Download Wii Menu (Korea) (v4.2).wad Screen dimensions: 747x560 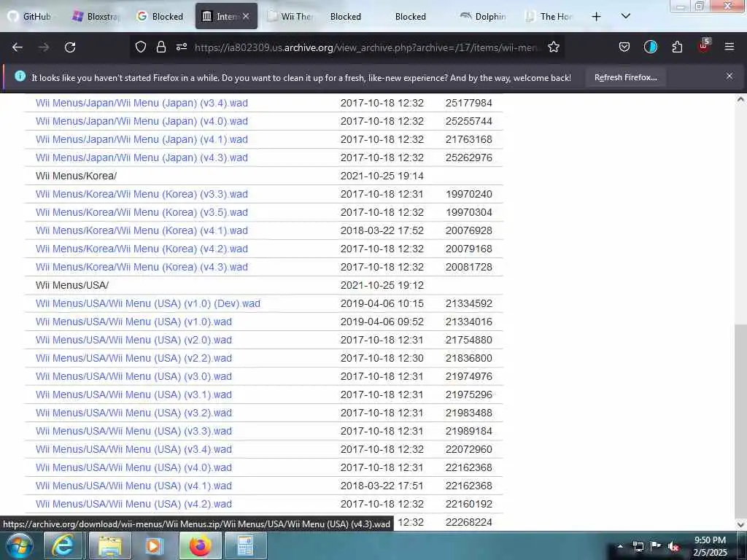[x=142, y=249]
